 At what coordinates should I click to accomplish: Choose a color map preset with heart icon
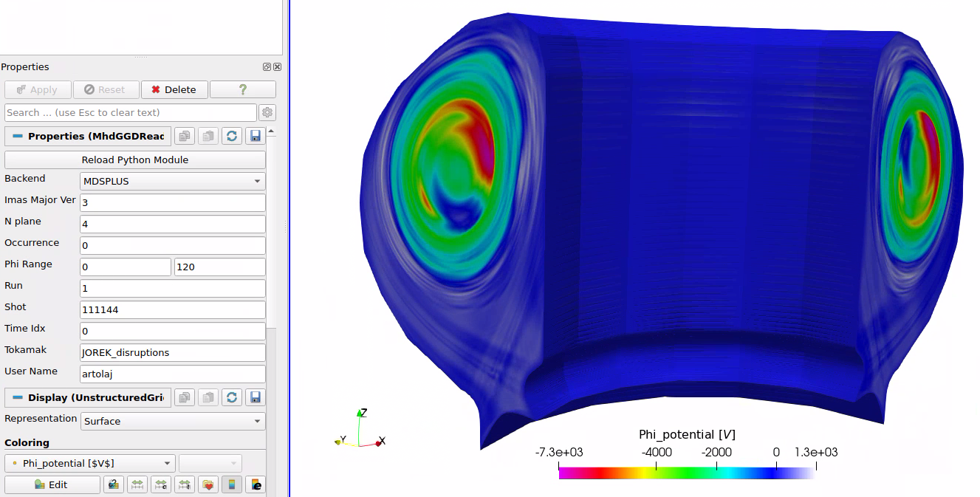point(208,484)
